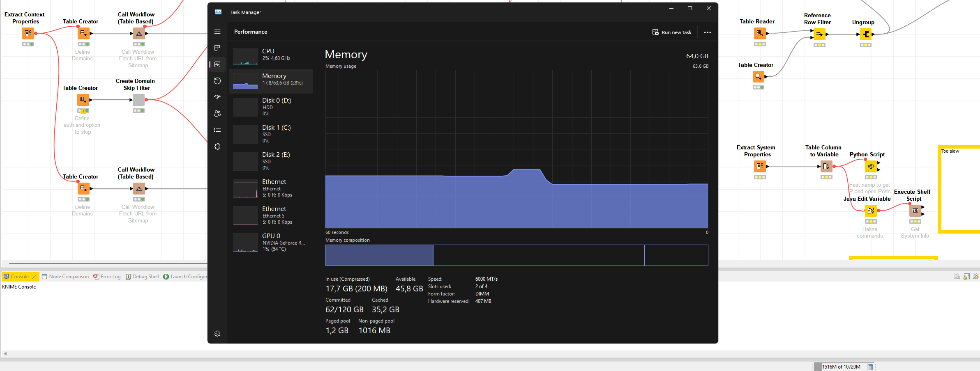The width and height of the screenshot is (980, 371).
Task: Open Processes page in Task Manager sidebar
Action: (x=217, y=48)
